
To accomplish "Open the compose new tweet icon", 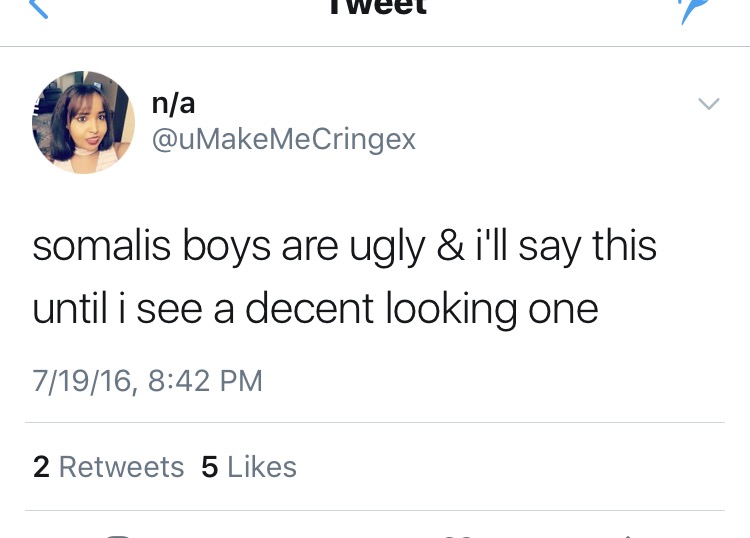I will (689, 8).
